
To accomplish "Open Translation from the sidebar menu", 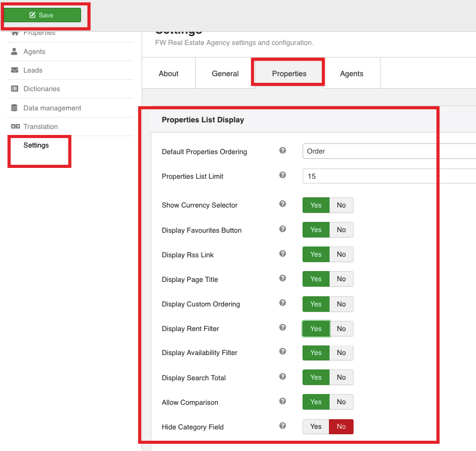I will pyautogui.click(x=40, y=127).
